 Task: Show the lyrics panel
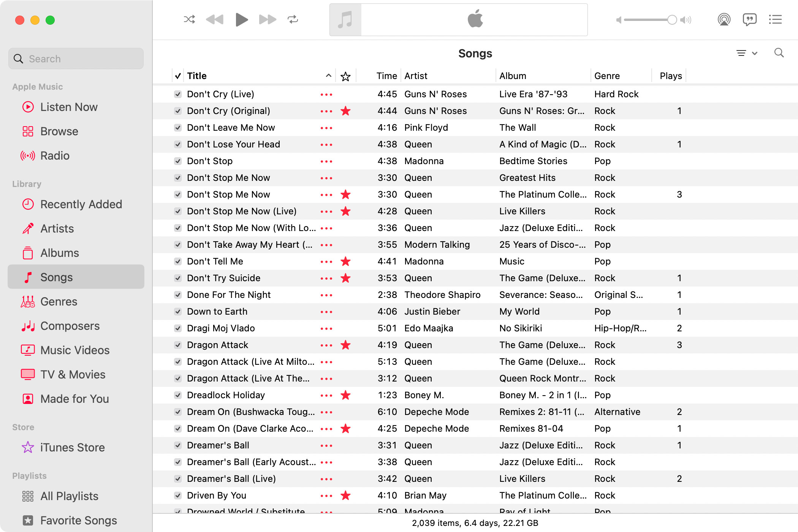pos(749,19)
